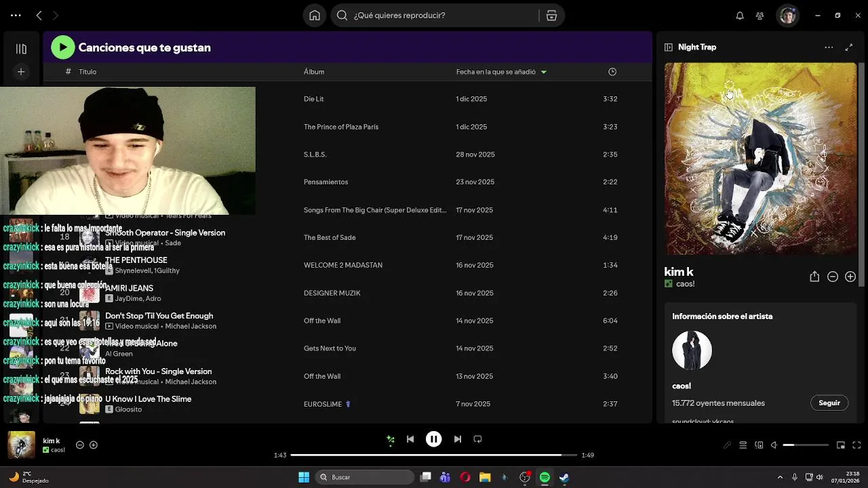
Task: Open Windows Start menu
Action: click(304, 477)
